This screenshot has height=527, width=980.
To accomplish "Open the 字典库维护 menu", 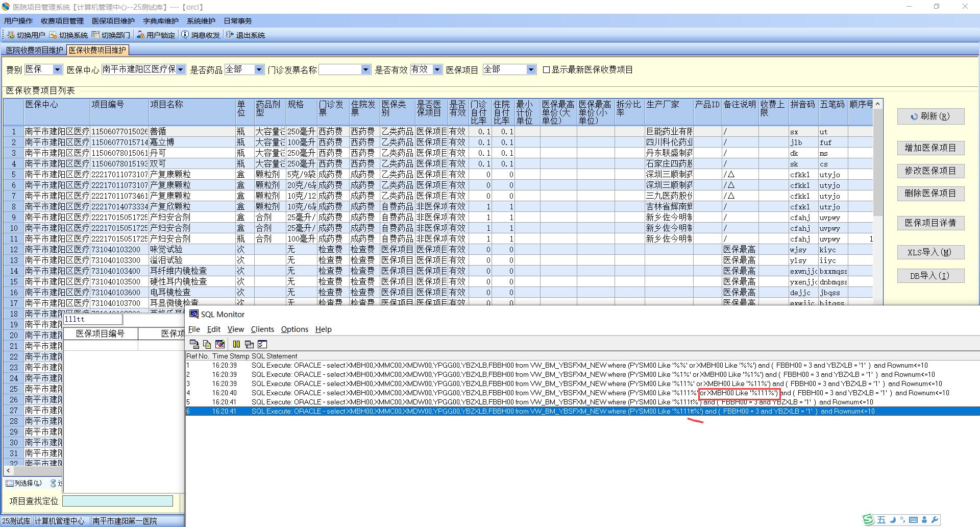I will point(160,21).
